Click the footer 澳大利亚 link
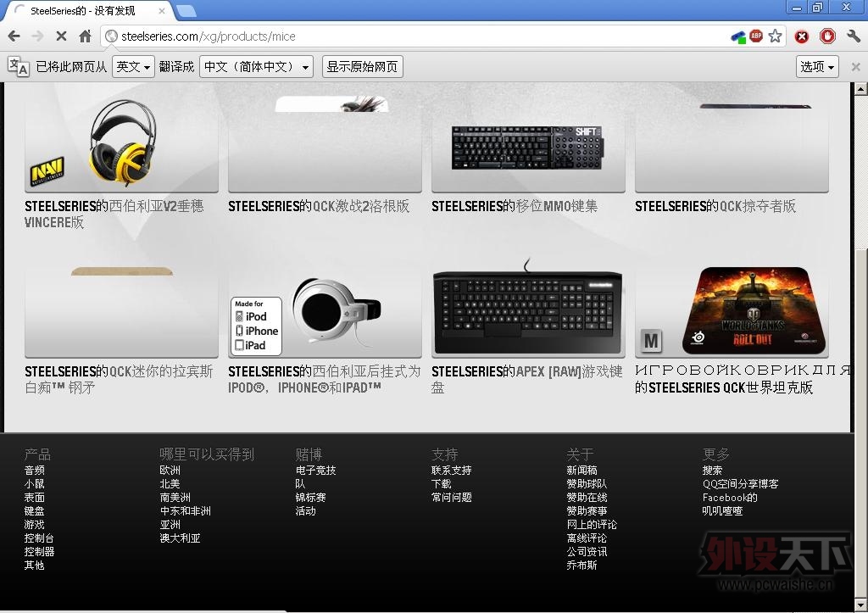 180,538
